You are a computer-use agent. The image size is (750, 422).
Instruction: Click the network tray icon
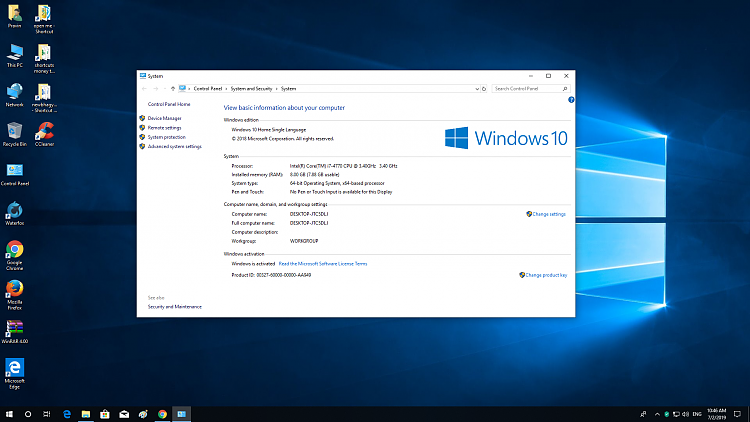coord(676,414)
